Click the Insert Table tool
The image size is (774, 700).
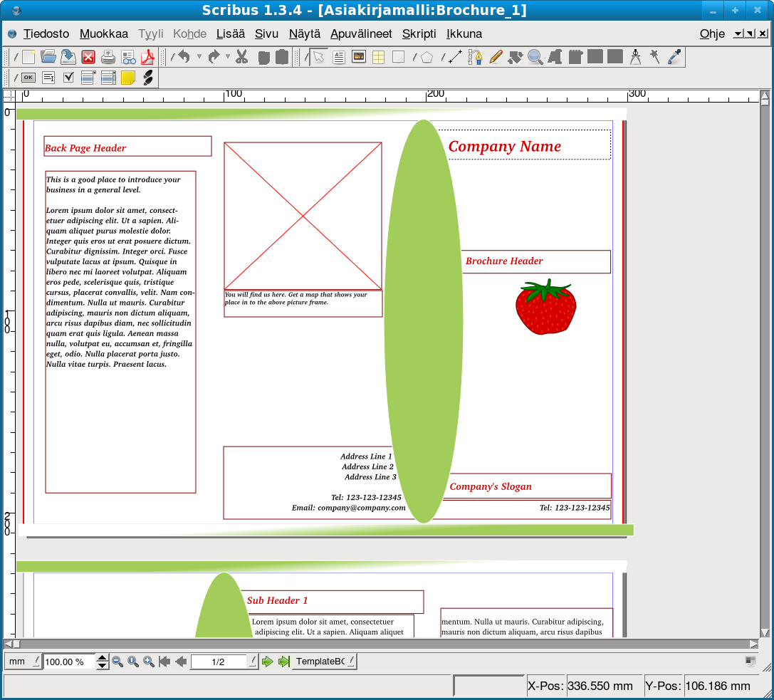(378, 57)
